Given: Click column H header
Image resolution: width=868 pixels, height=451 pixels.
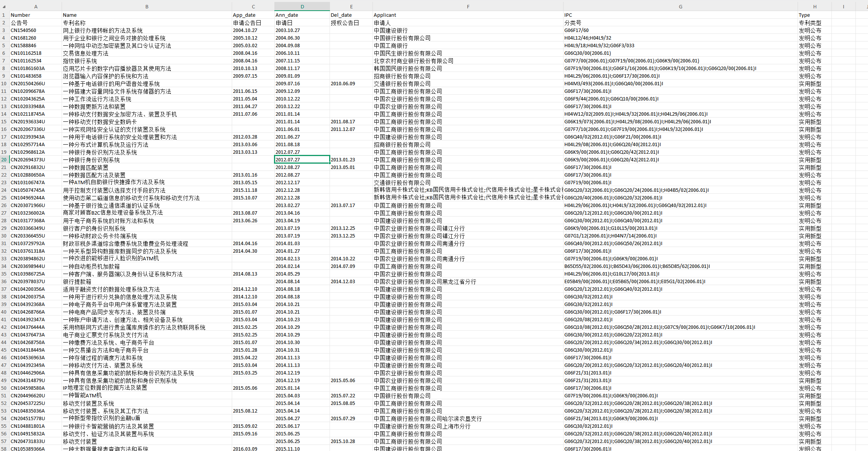Looking at the screenshot, I should coord(815,6).
